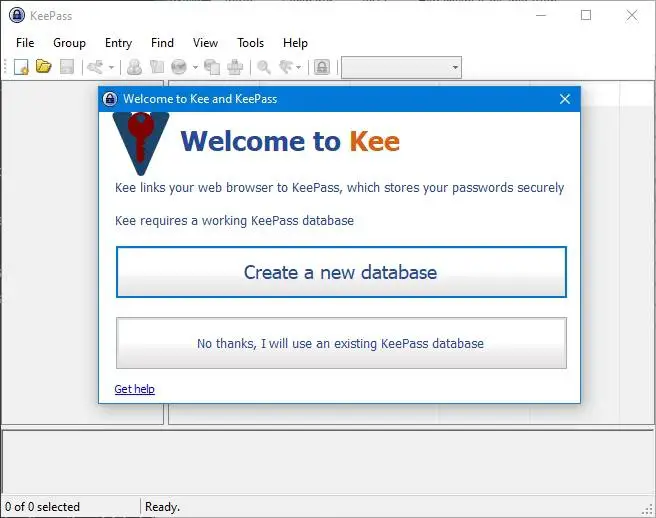
Task: Click 'Kee requires a working KeePass database' text
Action: (x=234, y=221)
